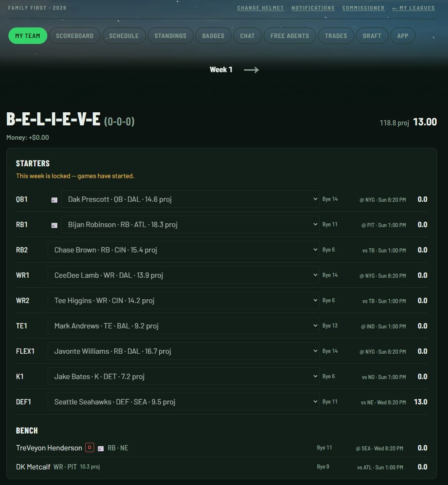Click the Money: +$0.00 text
The image size is (448, 485).
click(x=27, y=137)
